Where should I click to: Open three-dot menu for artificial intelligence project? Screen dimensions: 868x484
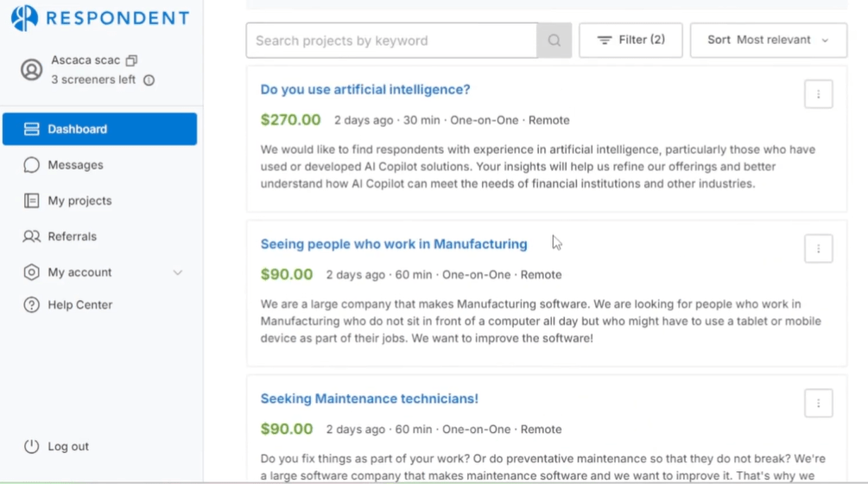point(818,94)
